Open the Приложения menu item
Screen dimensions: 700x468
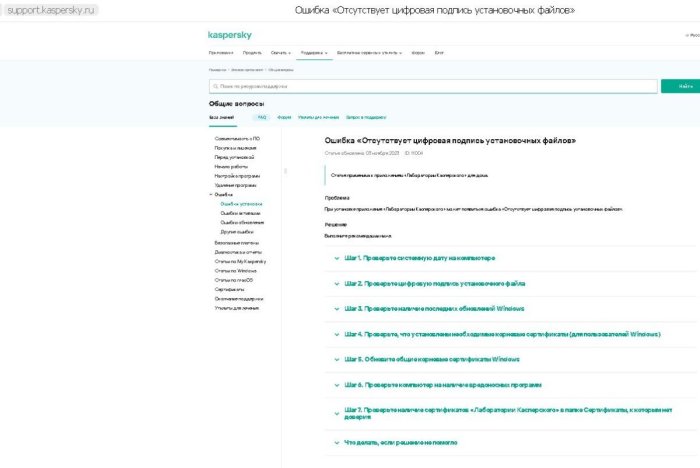(x=221, y=53)
